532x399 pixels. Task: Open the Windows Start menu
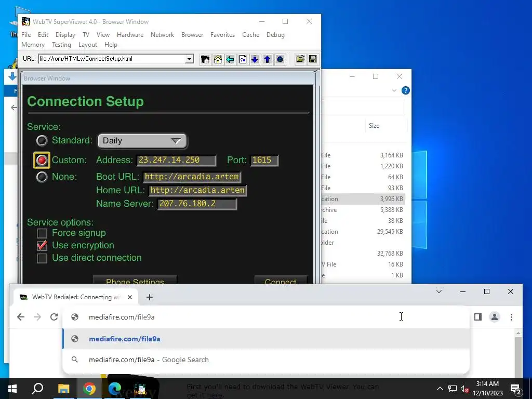tap(12, 389)
